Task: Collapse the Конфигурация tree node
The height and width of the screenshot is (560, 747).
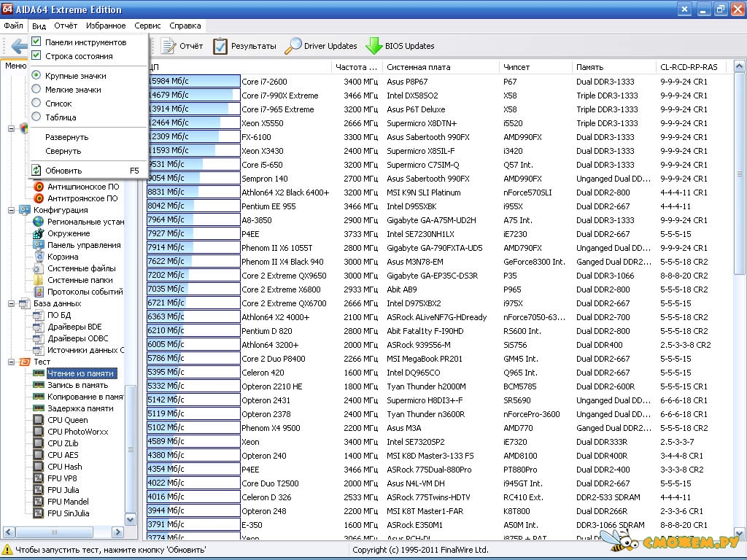Action: (12, 210)
